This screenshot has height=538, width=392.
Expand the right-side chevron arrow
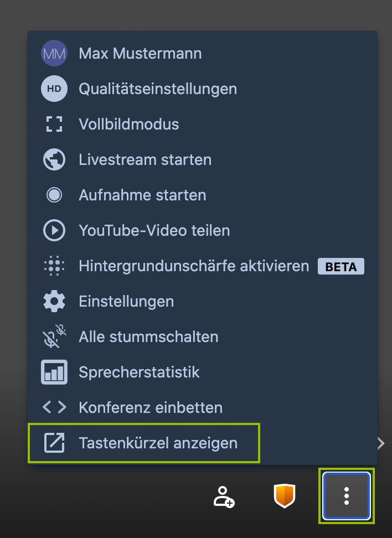pos(381,443)
